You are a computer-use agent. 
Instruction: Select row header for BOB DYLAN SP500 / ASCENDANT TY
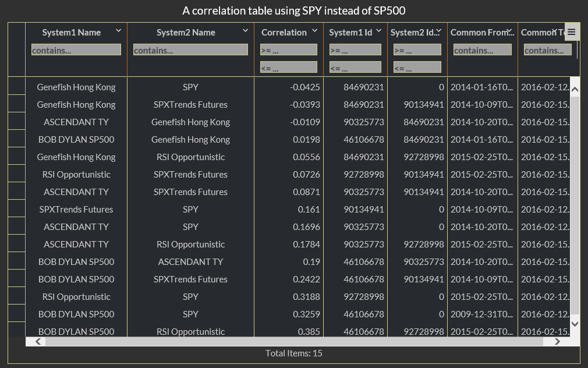tap(16, 261)
